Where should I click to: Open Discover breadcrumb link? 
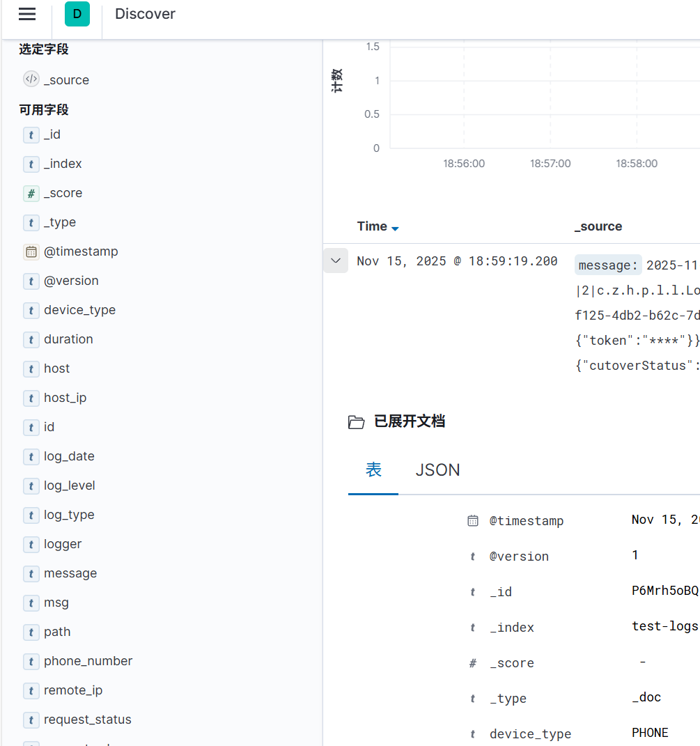click(145, 14)
